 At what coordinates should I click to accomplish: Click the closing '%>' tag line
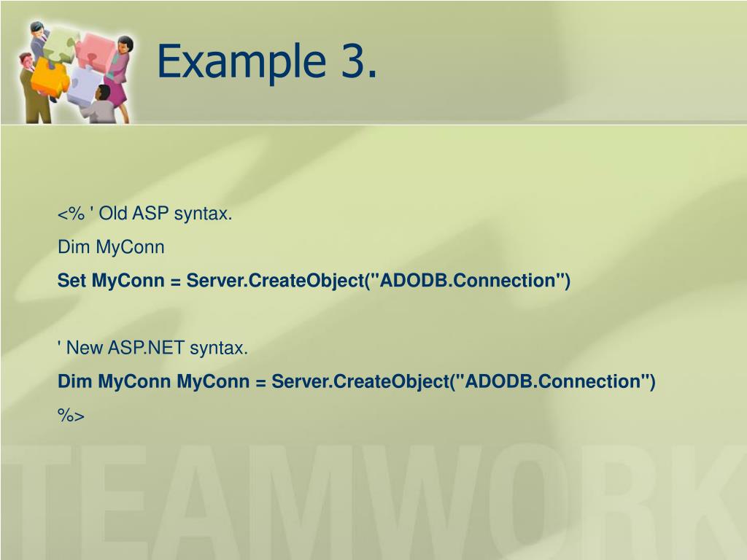(x=71, y=415)
